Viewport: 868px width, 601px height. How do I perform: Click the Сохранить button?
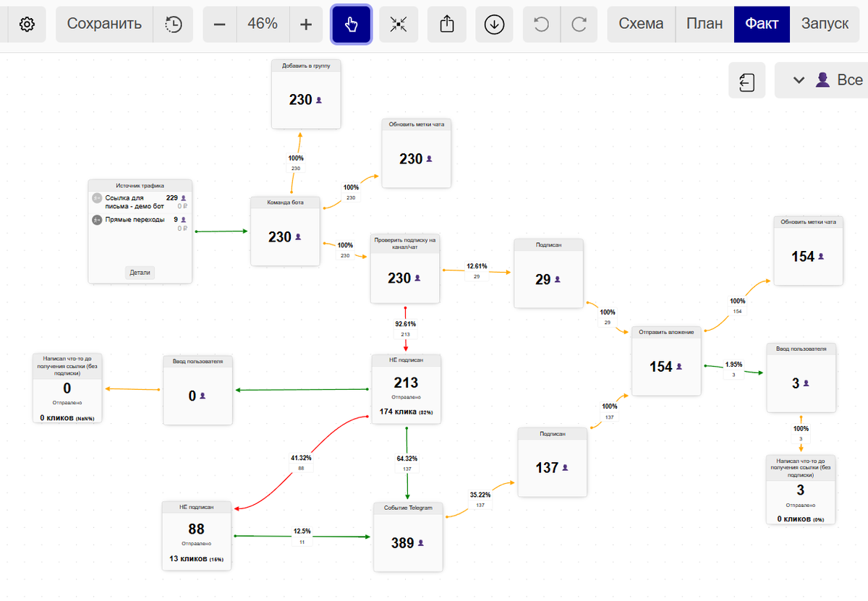click(104, 24)
